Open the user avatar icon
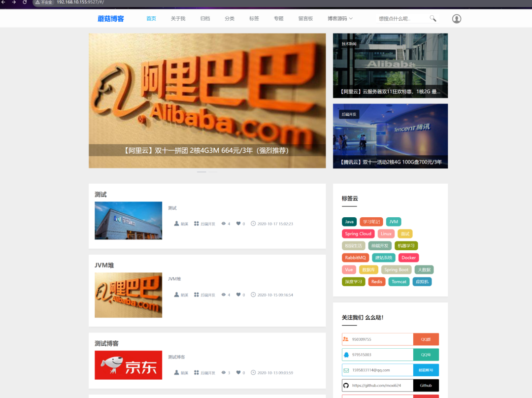The image size is (532, 398). click(456, 19)
